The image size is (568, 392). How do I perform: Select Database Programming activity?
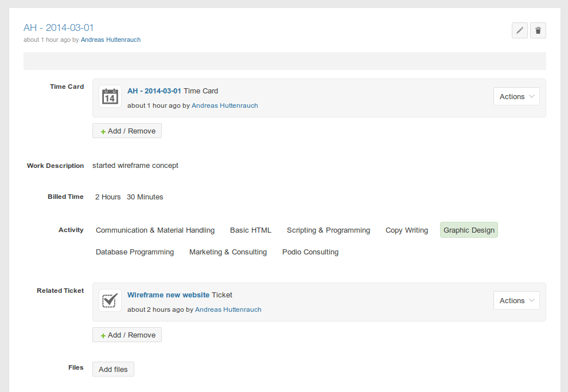point(135,252)
